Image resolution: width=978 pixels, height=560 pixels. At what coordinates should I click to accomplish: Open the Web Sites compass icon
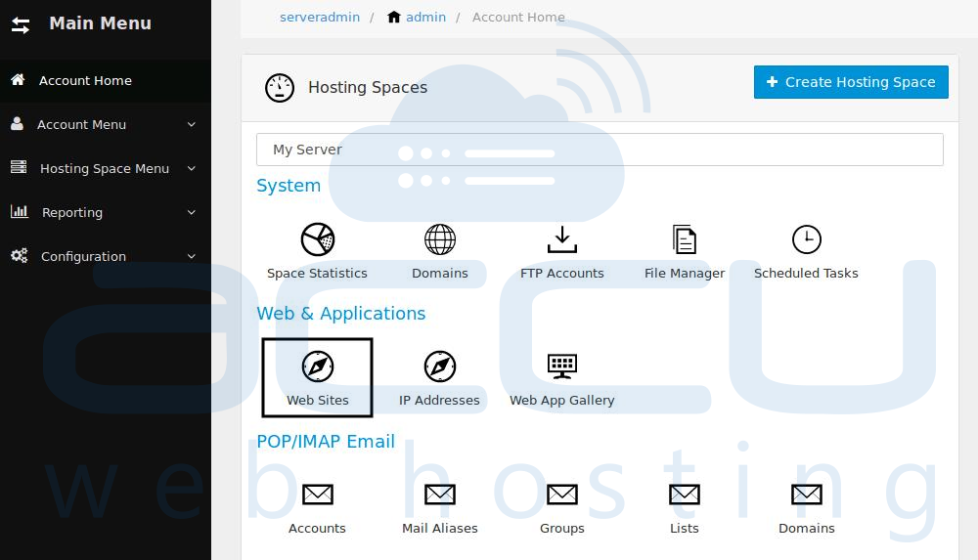(x=318, y=366)
